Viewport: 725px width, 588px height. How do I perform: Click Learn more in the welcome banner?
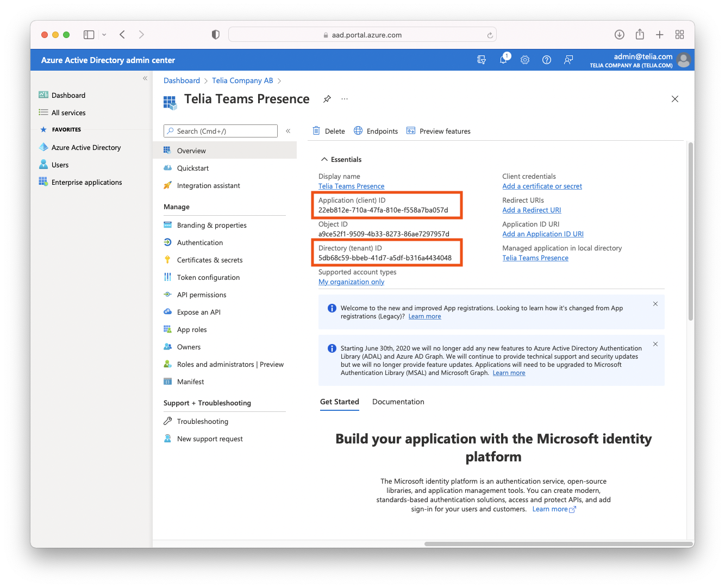point(424,316)
